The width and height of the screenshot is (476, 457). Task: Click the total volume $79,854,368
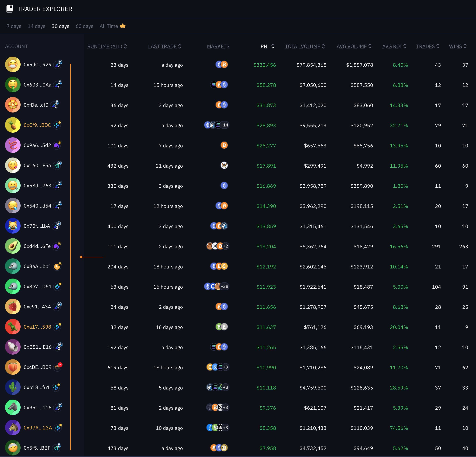click(x=311, y=65)
